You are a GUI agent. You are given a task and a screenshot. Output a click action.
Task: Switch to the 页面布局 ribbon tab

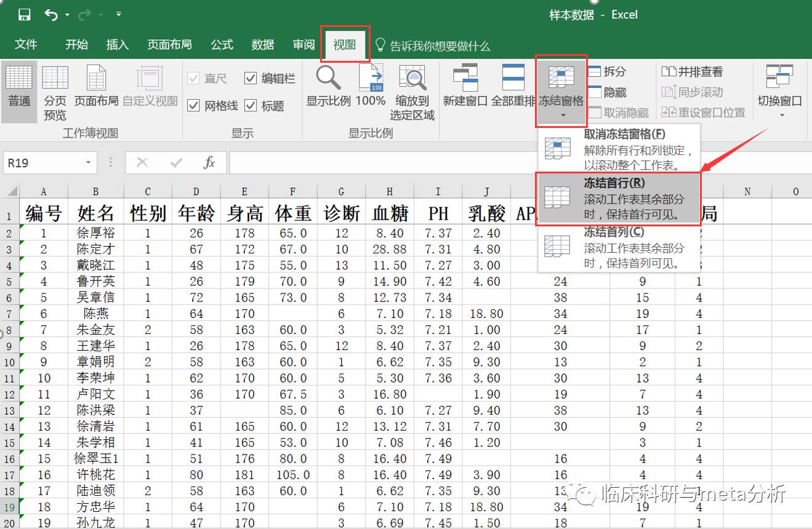click(169, 44)
